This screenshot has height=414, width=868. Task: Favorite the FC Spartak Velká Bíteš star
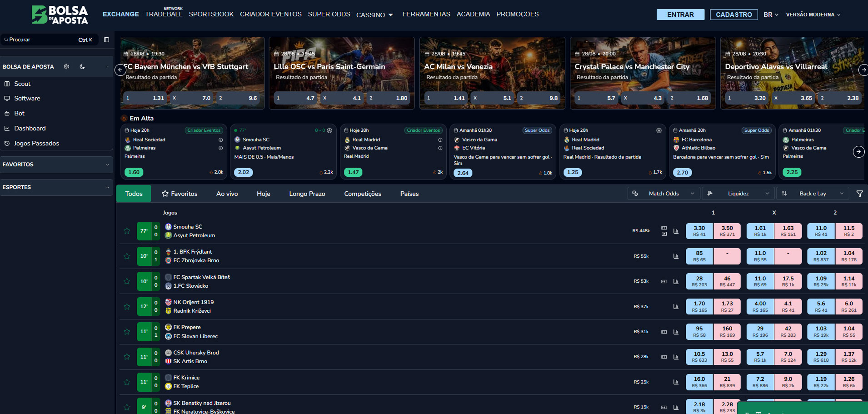[127, 281]
